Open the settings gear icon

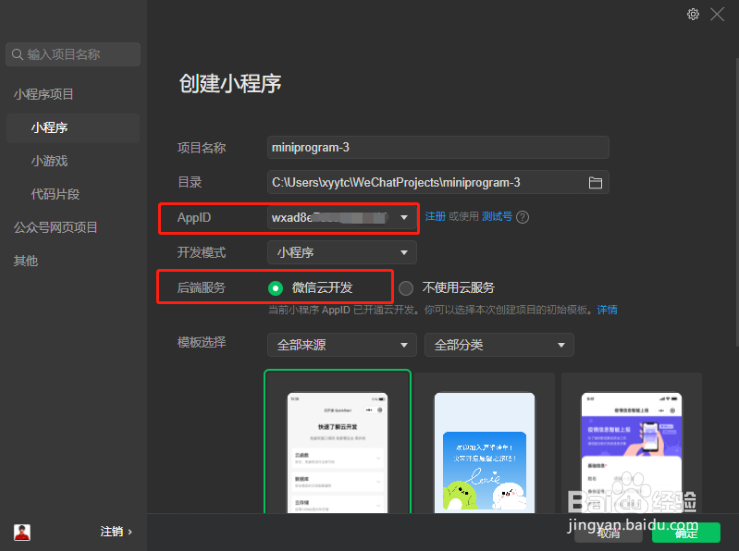692,14
